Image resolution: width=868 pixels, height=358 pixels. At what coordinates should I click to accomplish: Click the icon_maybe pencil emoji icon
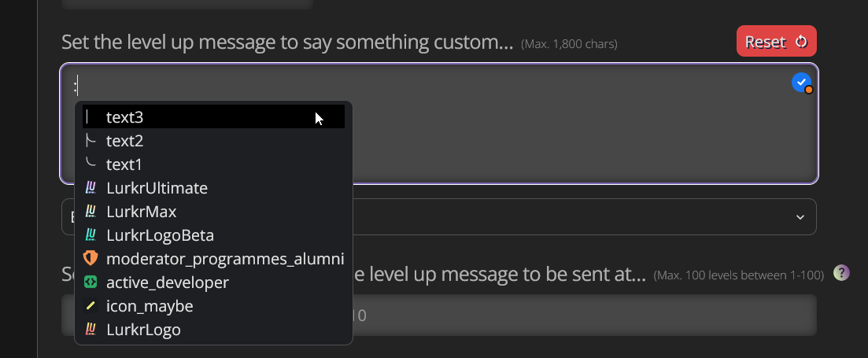[x=90, y=306]
